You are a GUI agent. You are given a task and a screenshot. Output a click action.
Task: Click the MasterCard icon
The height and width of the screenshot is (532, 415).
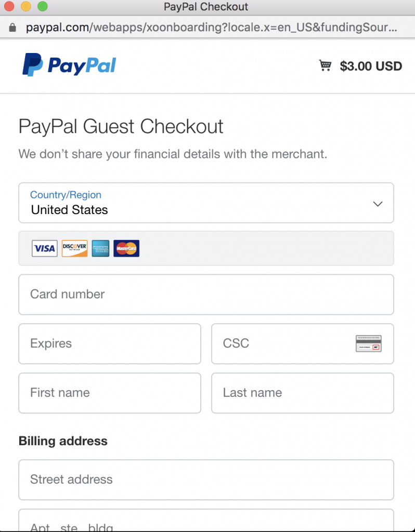coord(126,248)
